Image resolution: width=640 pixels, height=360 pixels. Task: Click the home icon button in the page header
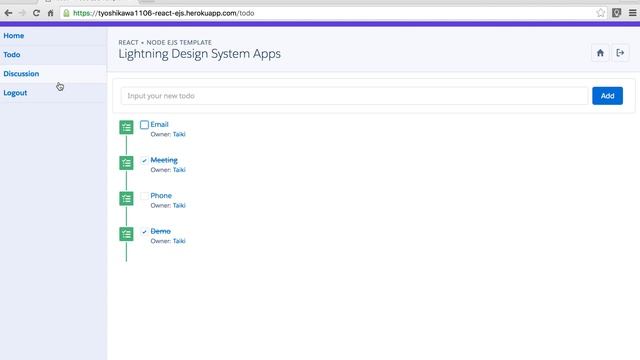click(x=600, y=53)
